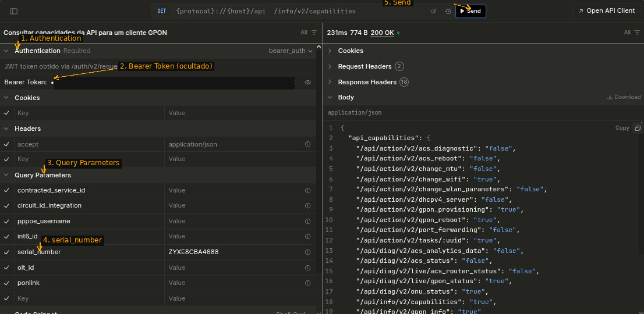Click the "/api/action/v2/gpon_reboot" response line
Screen dimensions: 644x314
click(427, 220)
